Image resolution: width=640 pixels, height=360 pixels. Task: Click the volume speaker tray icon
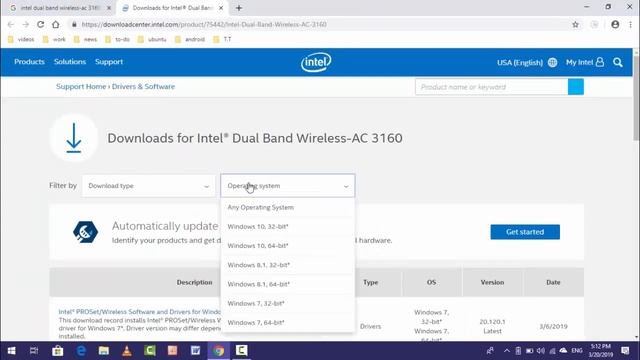click(541, 351)
